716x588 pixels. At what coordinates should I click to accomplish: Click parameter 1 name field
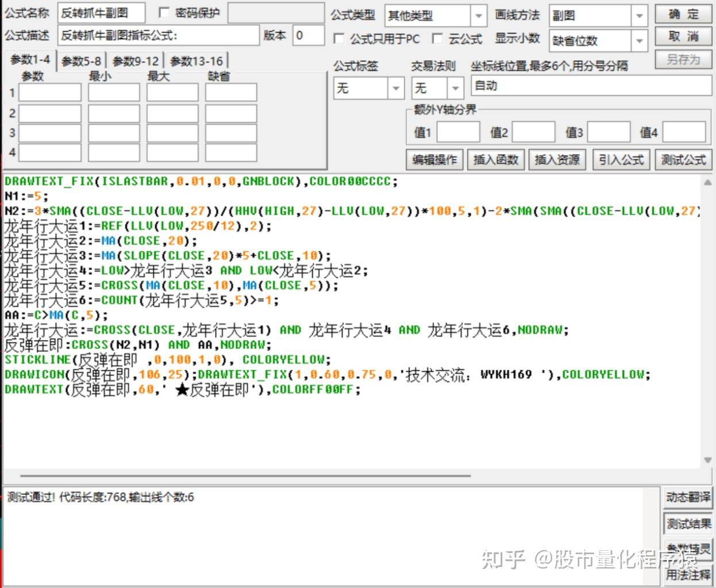coord(50,92)
